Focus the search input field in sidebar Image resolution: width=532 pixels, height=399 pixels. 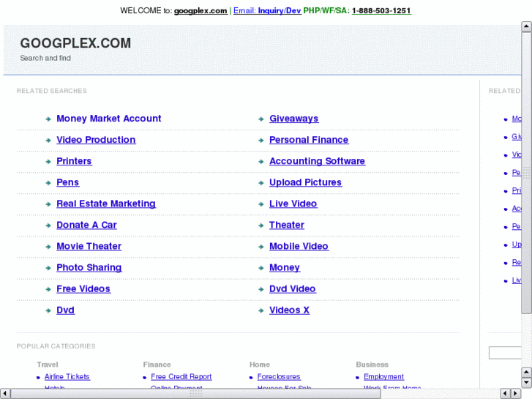pos(505,353)
